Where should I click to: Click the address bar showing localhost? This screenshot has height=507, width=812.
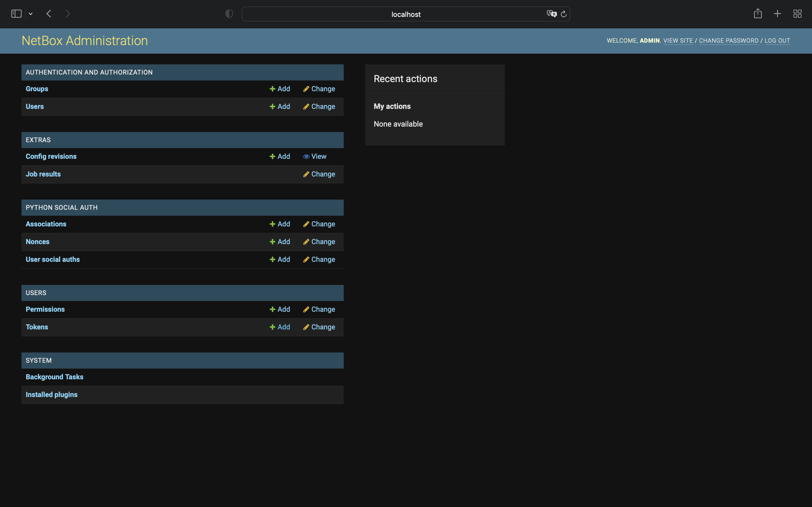pyautogui.click(x=406, y=14)
